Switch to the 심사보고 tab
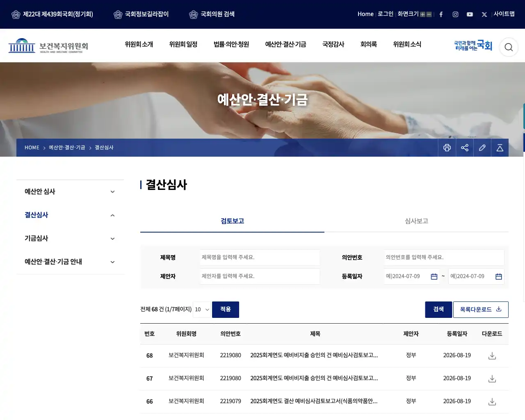525x420 pixels. [x=416, y=221]
